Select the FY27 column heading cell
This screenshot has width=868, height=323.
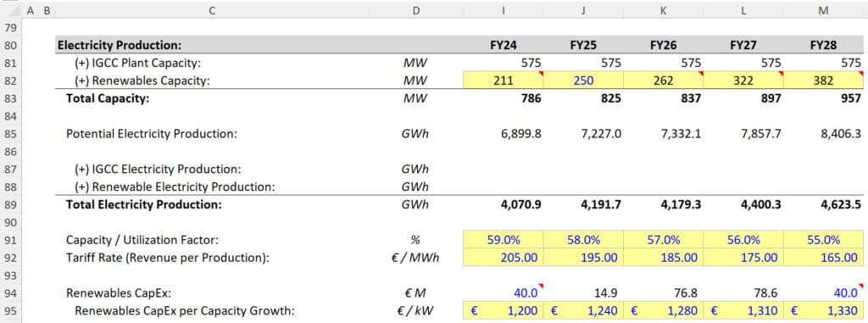(x=743, y=46)
